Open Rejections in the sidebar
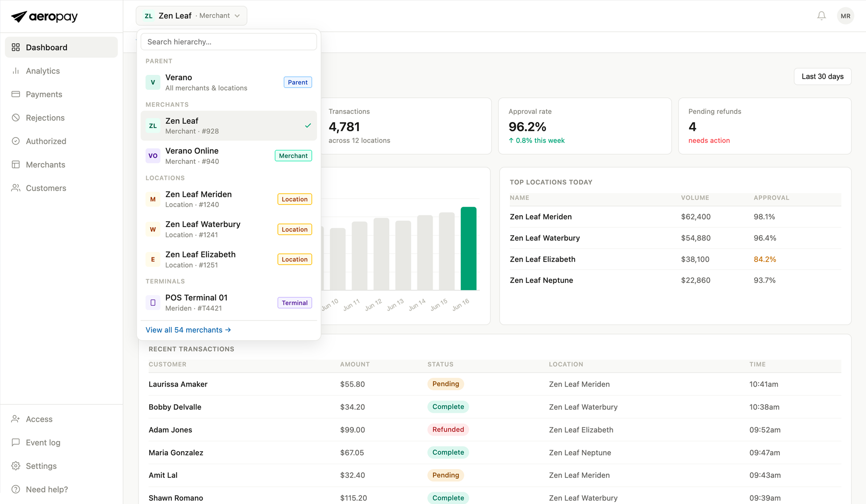This screenshot has height=504, width=866. coord(61,118)
